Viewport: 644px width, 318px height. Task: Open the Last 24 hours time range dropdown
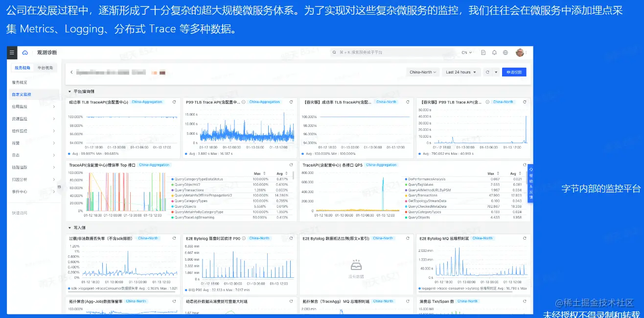460,72
